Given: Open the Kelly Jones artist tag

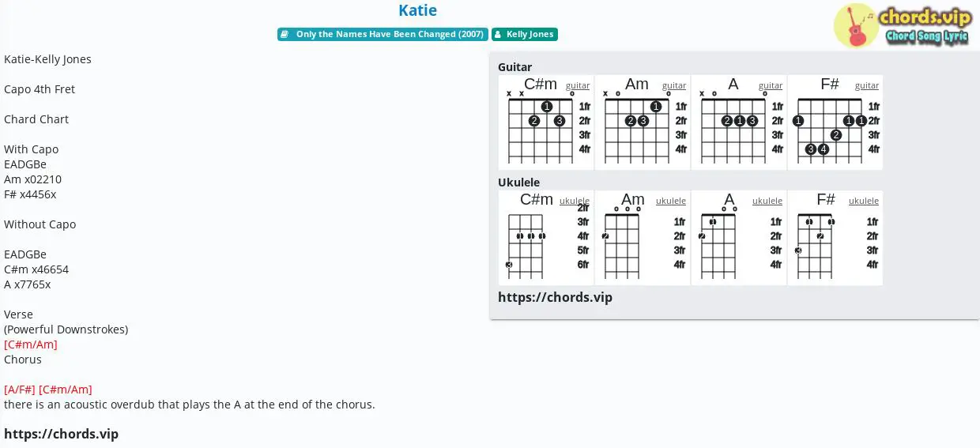Looking at the screenshot, I should (x=525, y=35).
